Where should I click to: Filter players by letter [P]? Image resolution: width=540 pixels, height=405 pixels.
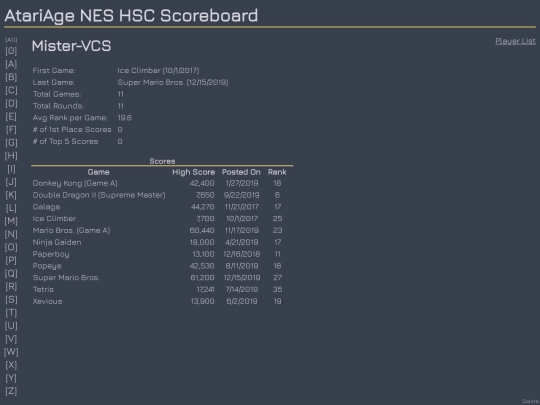coord(11,260)
